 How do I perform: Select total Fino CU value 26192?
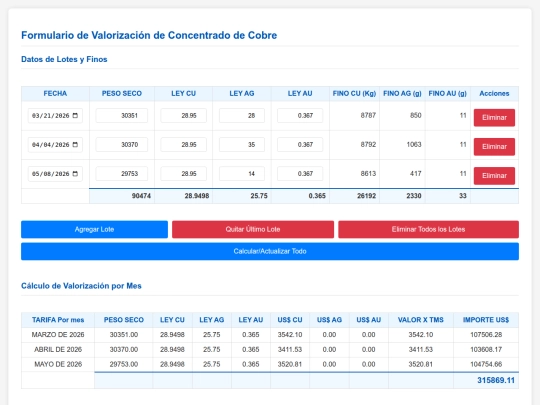(x=366, y=196)
